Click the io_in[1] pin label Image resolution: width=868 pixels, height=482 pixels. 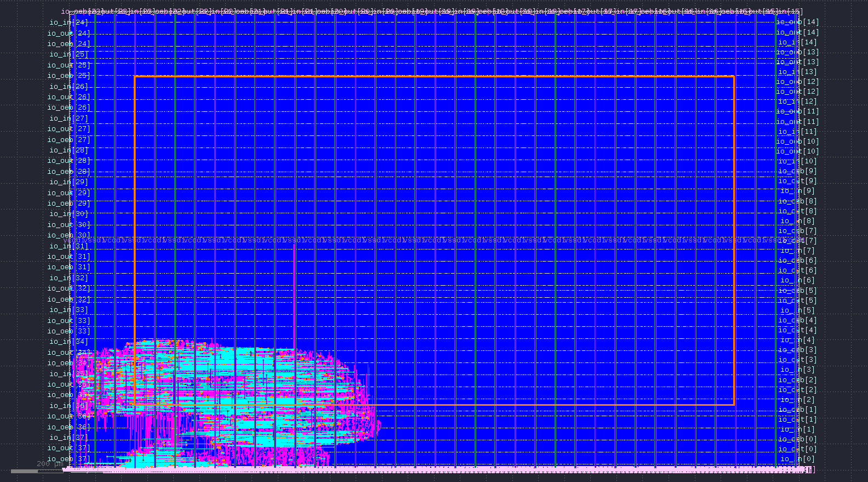pos(798,429)
